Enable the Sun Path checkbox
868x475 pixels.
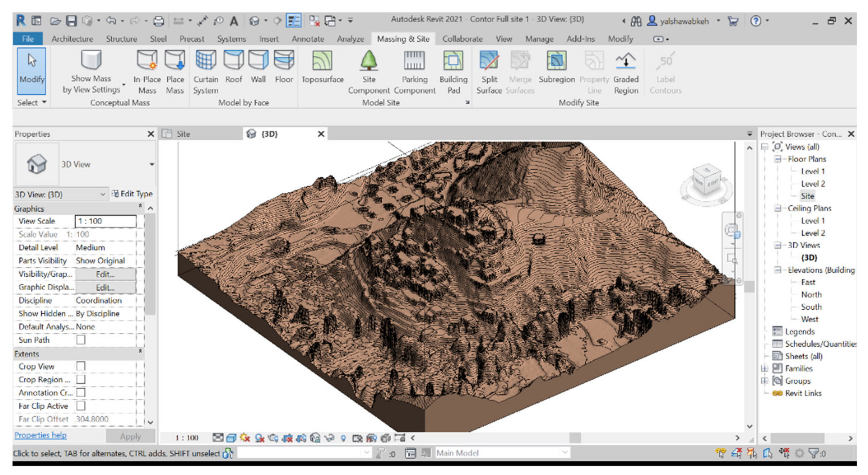(81, 340)
